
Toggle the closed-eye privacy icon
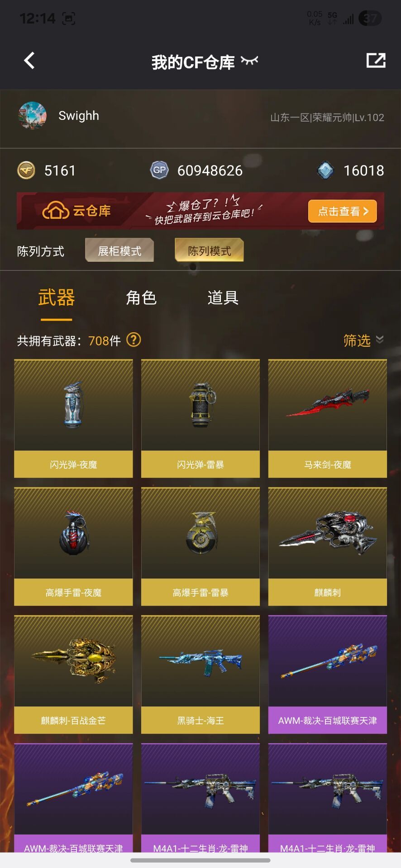point(249,61)
